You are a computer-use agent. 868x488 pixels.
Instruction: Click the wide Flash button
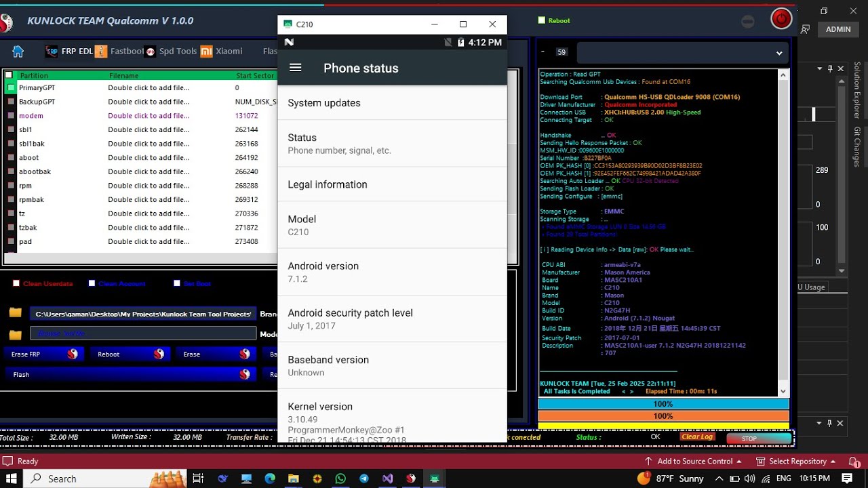pyautogui.click(x=130, y=374)
